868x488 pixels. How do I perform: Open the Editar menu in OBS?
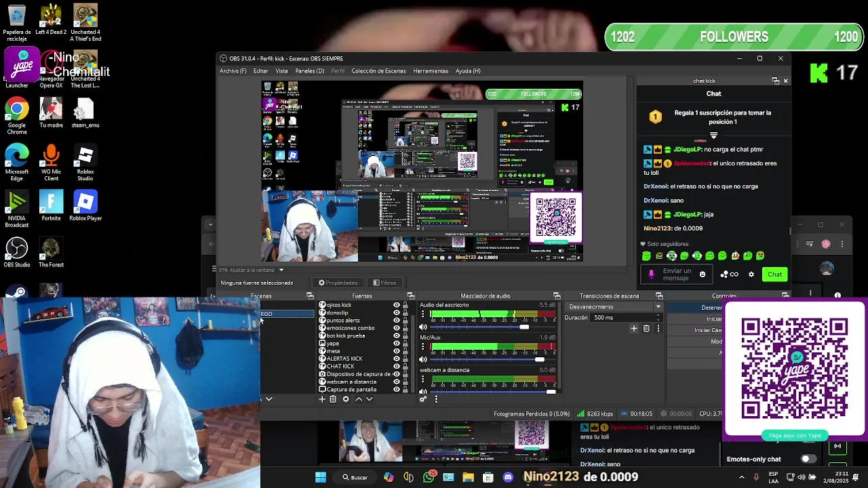tap(261, 71)
